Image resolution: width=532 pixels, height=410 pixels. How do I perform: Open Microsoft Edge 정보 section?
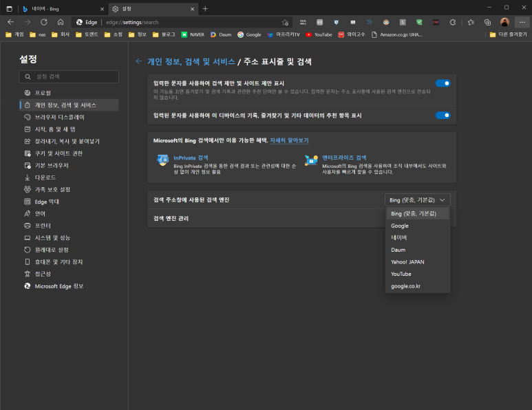click(x=69, y=286)
